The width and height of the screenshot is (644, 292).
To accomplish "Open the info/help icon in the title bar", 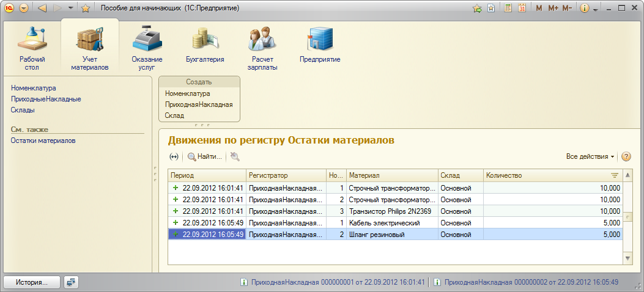I will point(585,8).
